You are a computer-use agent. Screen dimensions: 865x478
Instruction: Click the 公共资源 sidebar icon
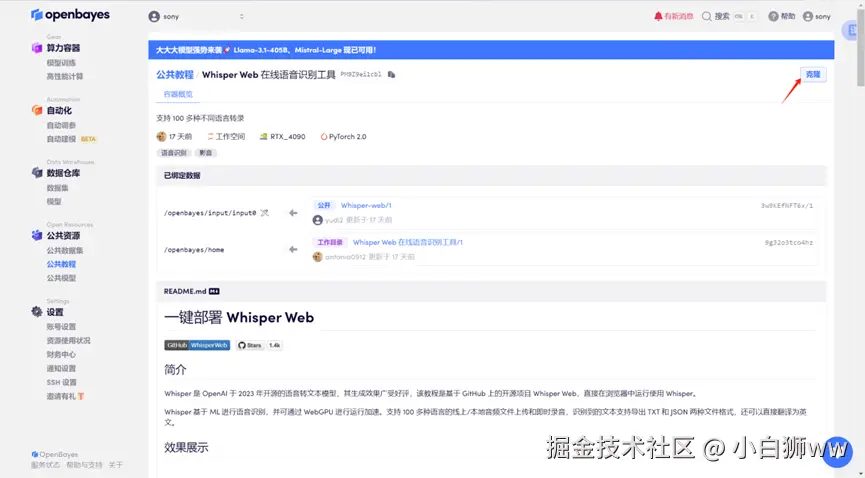point(37,235)
